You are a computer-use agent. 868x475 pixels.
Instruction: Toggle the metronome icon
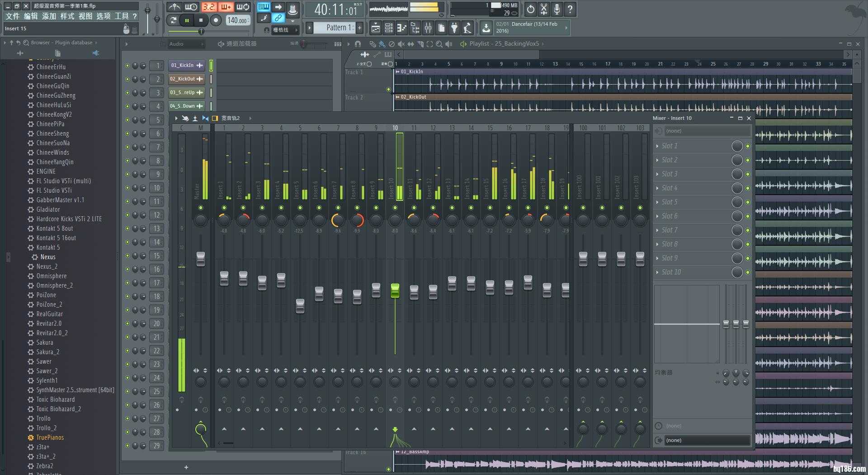tap(174, 7)
